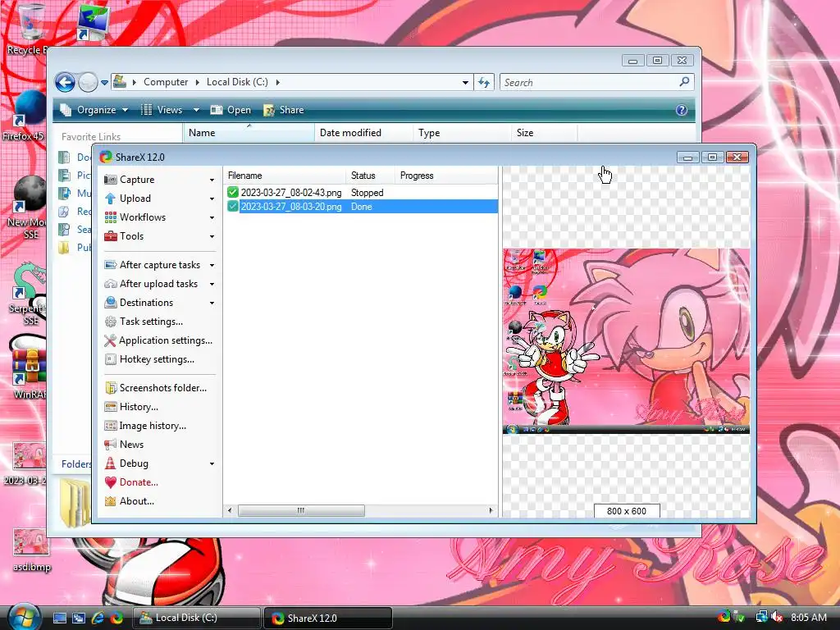The width and height of the screenshot is (840, 630).
Task: Click the muted volume tray icon
Action: tap(778, 617)
